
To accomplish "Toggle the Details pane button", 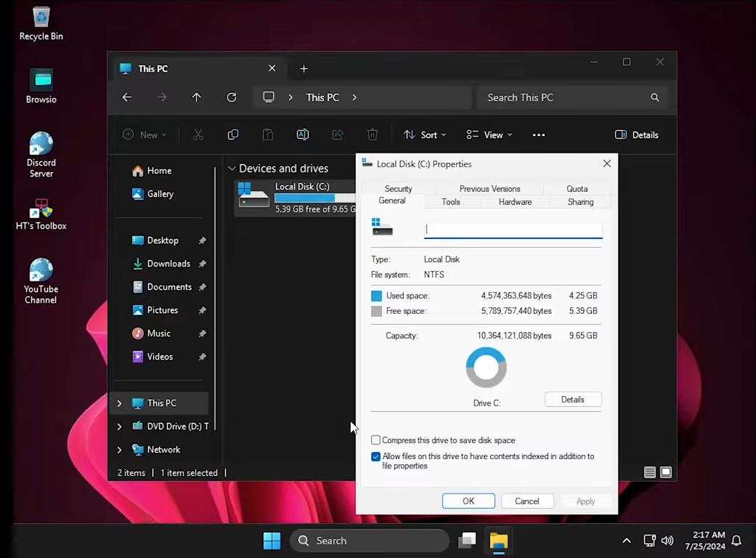I will (x=637, y=134).
